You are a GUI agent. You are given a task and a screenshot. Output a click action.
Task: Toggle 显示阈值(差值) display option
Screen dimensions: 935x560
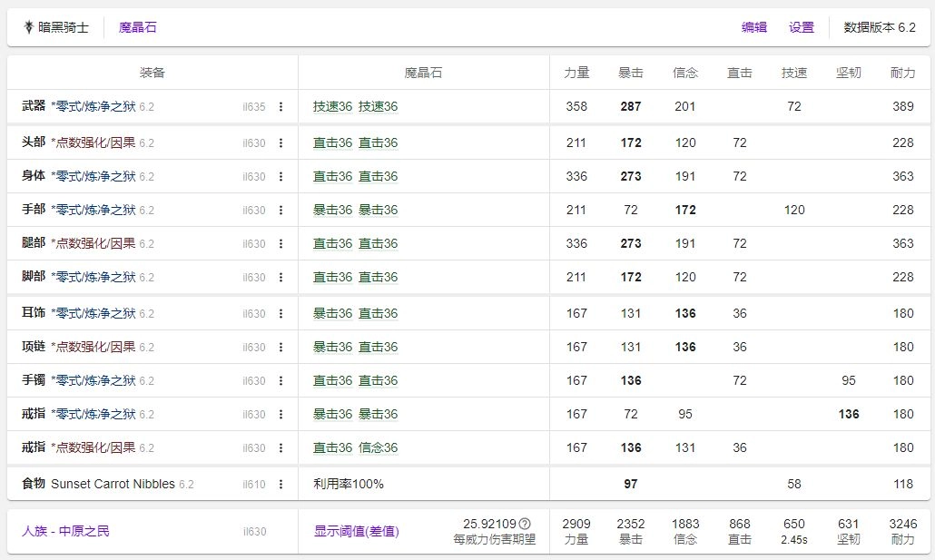pos(356,531)
